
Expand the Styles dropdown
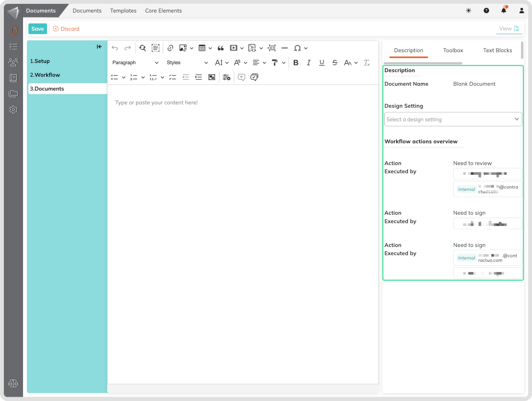[x=187, y=63]
